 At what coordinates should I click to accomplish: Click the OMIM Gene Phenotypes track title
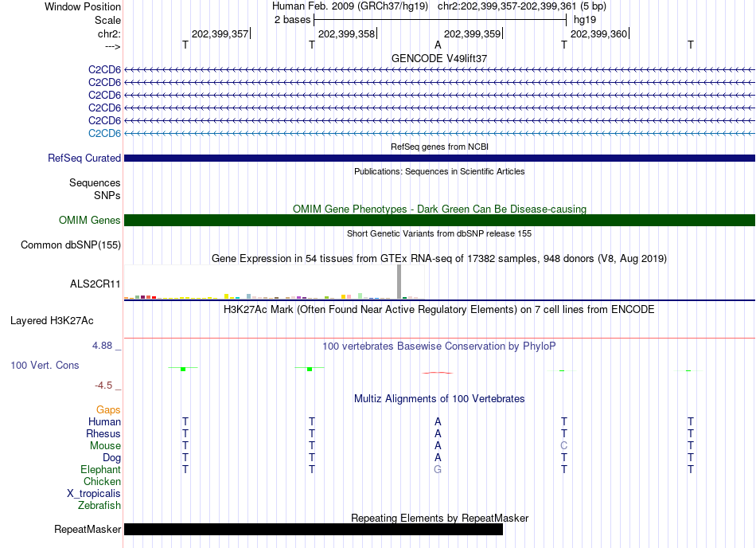(x=439, y=209)
